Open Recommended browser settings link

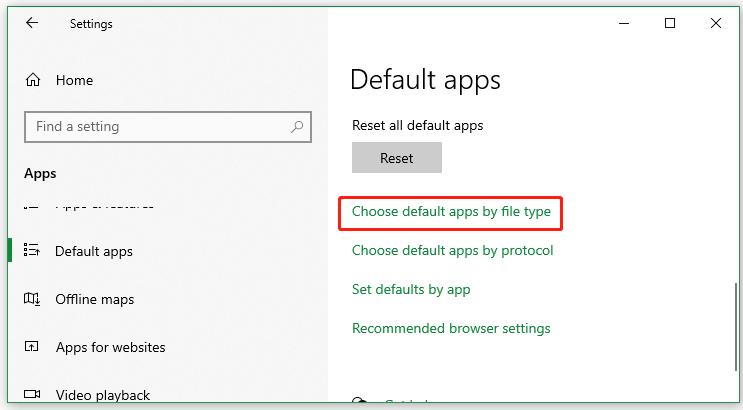[x=451, y=328]
